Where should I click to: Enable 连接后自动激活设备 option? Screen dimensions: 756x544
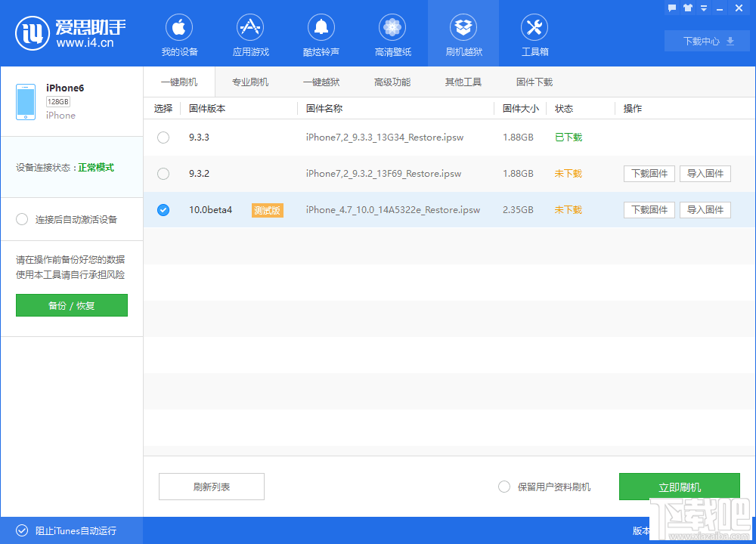pyautogui.click(x=22, y=219)
